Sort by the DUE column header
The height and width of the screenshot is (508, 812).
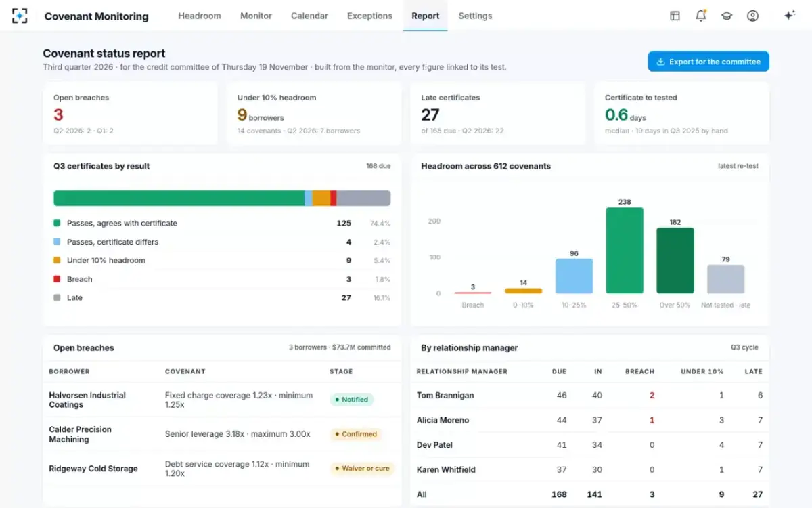tap(560, 371)
